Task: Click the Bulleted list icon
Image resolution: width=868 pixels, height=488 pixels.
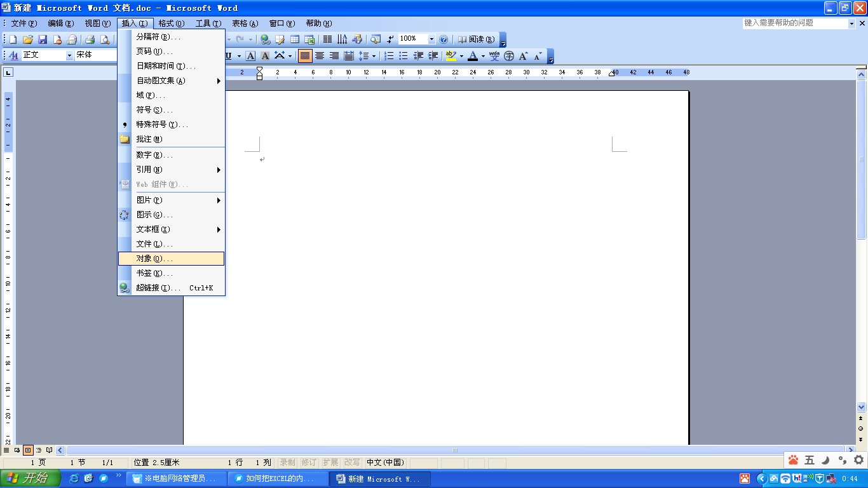Action: pyautogui.click(x=403, y=56)
